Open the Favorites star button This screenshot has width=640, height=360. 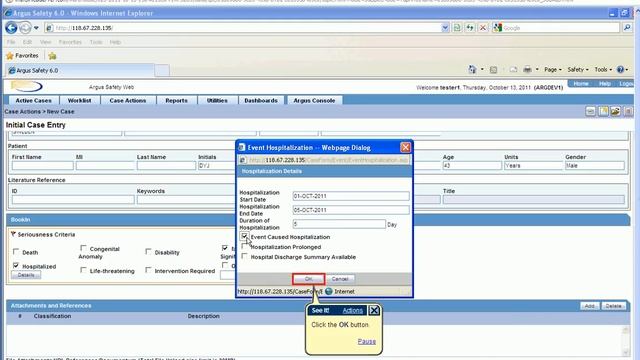(22, 56)
